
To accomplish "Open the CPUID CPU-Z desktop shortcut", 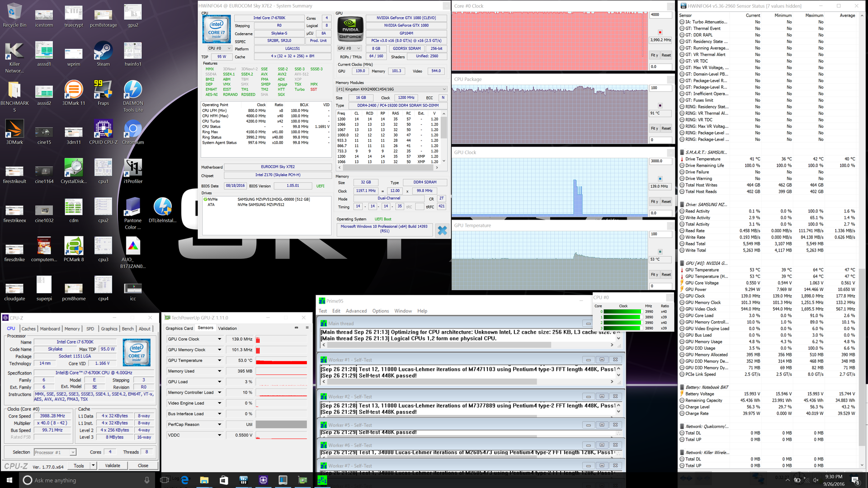I will (103, 132).
